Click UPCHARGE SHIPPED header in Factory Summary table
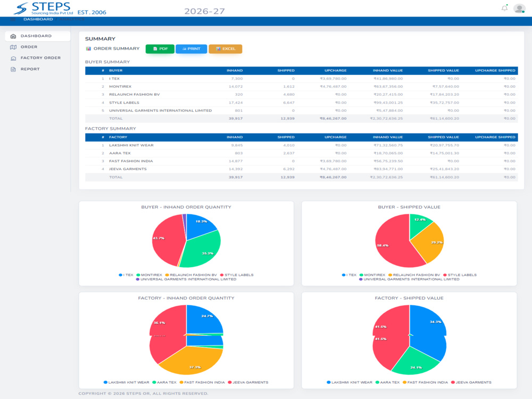Screen dimensions: 532x399 click(495, 137)
